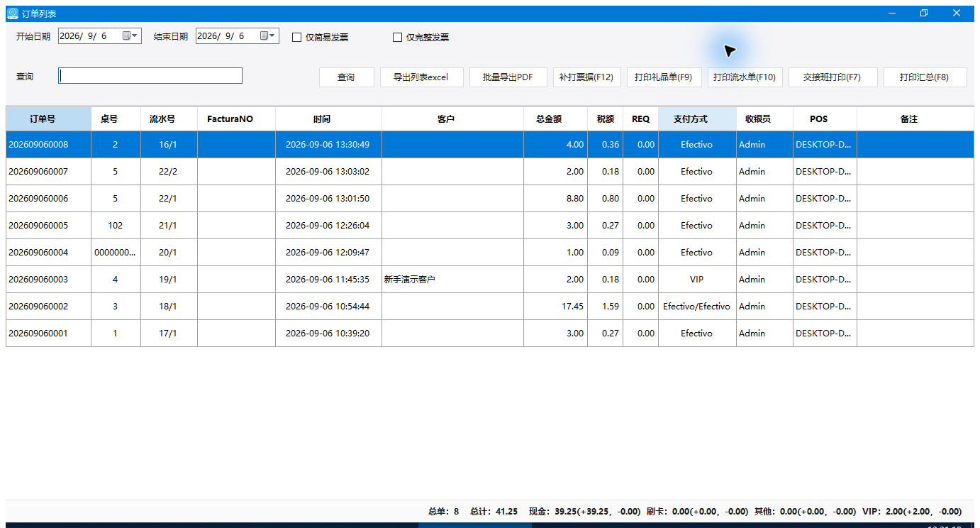Image resolution: width=980 pixels, height=528 pixels.
Task: Sort by 订单号 column header
Action: pos(49,119)
